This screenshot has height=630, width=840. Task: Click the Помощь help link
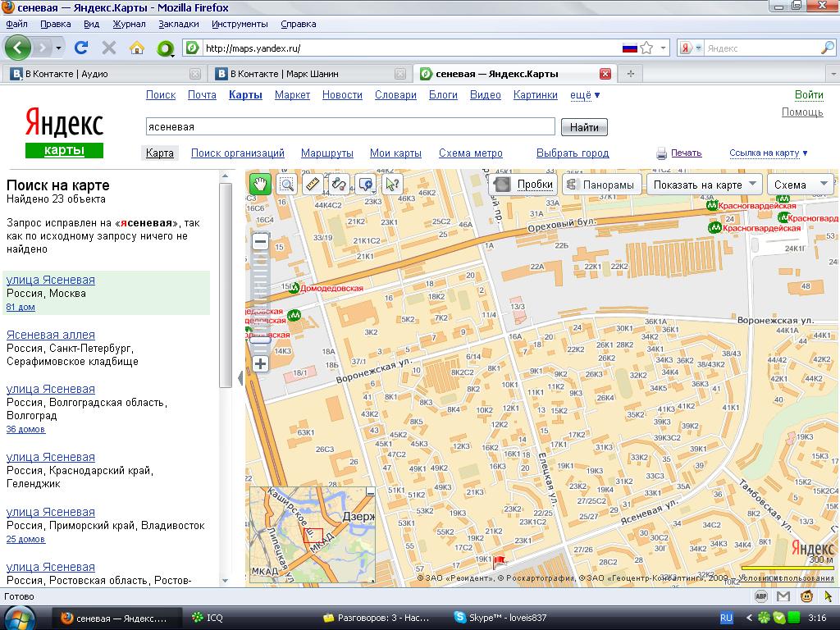coord(802,112)
